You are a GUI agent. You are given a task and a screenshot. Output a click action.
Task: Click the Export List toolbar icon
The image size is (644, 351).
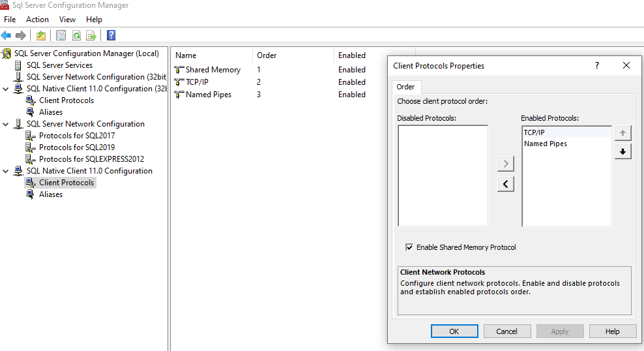(91, 36)
